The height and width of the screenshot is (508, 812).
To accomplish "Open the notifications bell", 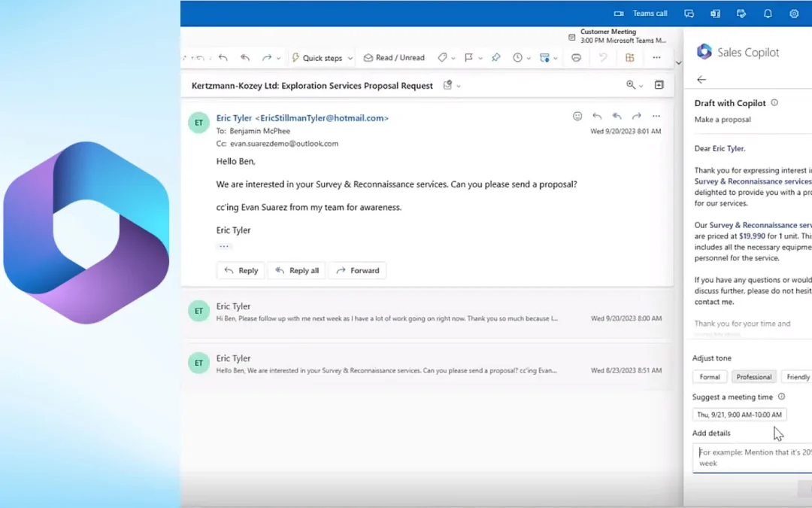I will pos(768,14).
